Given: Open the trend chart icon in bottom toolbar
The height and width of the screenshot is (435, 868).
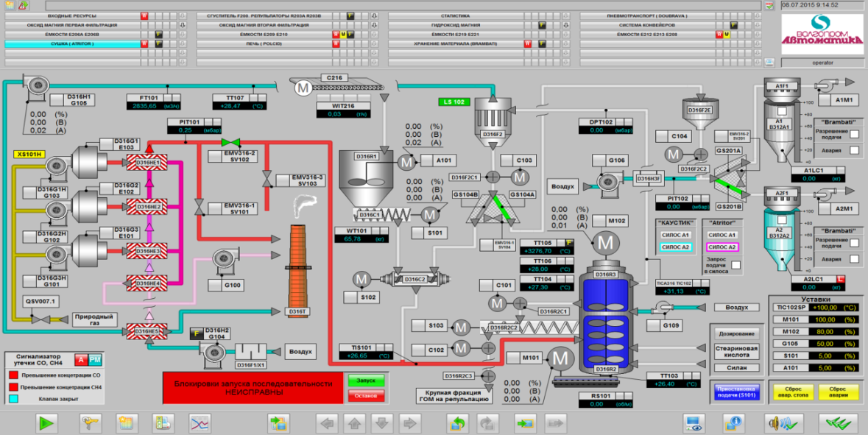Looking at the screenshot, I should click(x=199, y=422).
